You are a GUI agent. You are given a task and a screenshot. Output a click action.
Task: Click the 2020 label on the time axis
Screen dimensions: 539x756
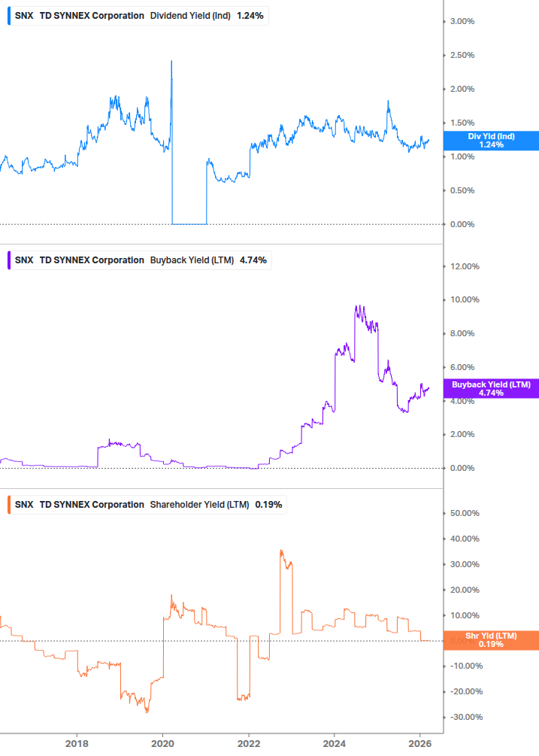(x=163, y=743)
